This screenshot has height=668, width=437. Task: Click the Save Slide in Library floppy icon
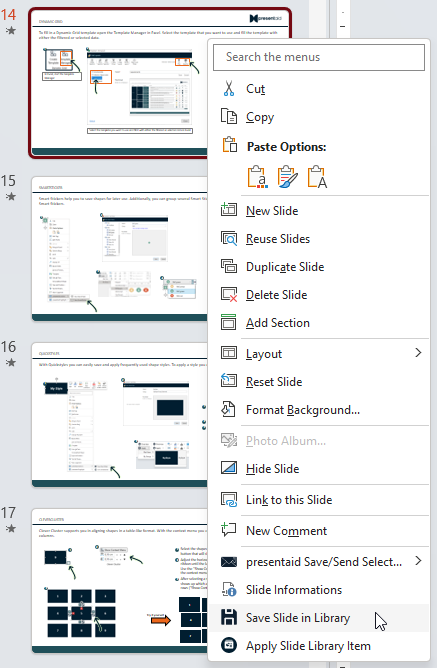click(229, 617)
